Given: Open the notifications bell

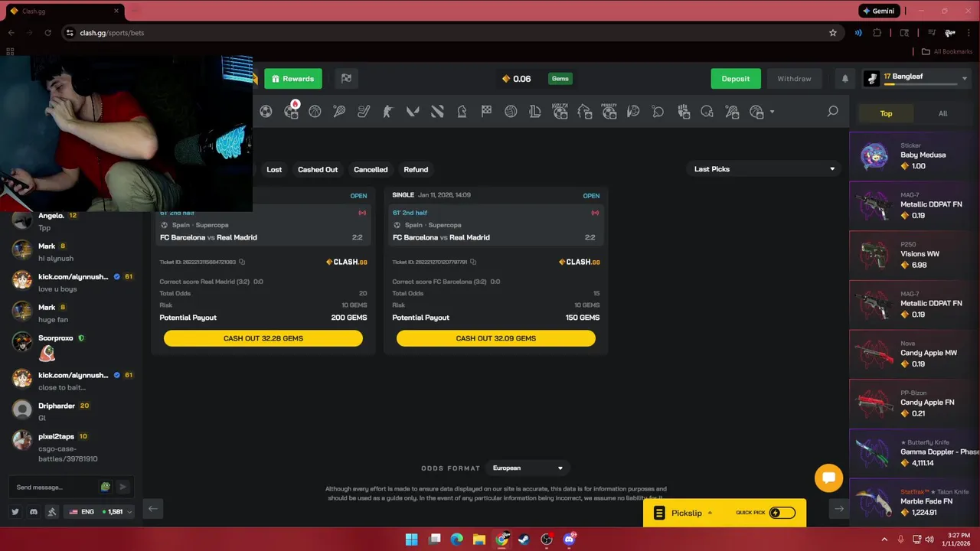Looking at the screenshot, I should 845,79.
